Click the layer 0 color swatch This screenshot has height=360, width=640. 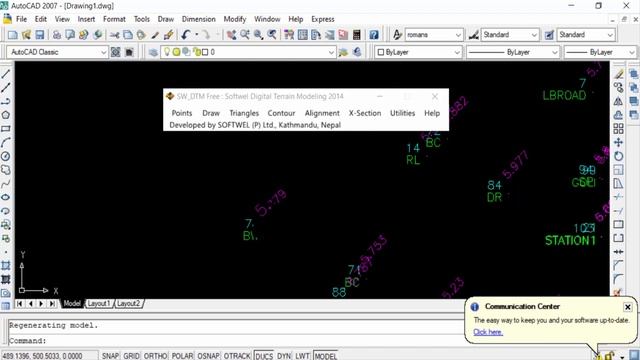click(x=205, y=52)
